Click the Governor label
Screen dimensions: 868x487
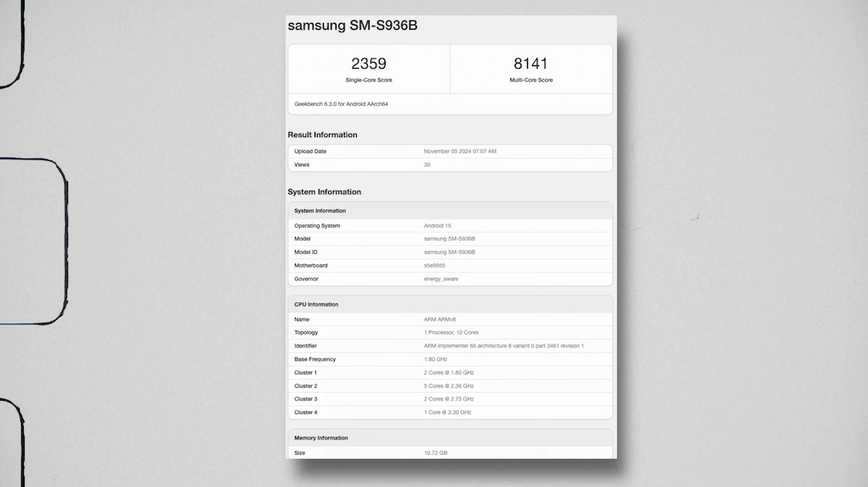pyautogui.click(x=306, y=279)
